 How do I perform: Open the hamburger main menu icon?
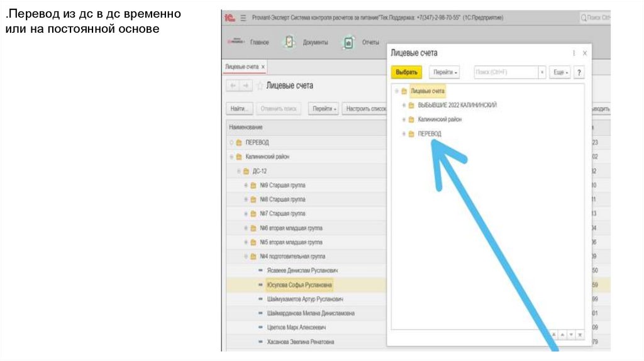243,18
